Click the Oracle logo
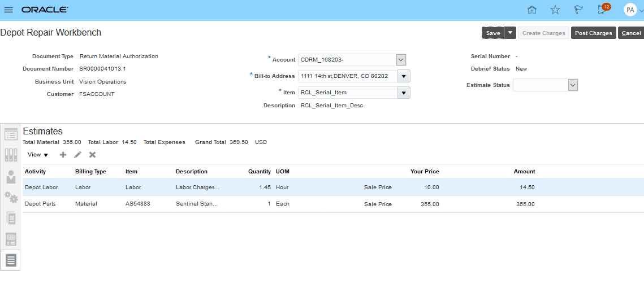Viewport: 644px width, 288px height. point(45,10)
